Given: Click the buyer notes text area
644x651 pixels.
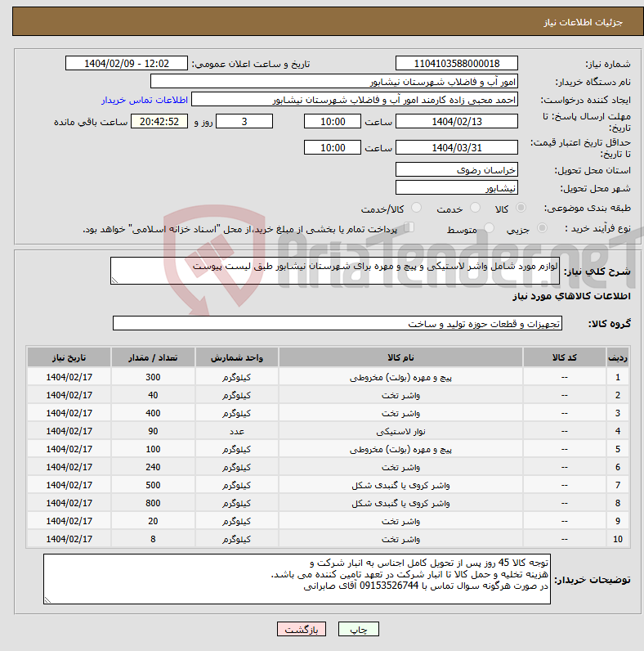Looking at the screenshot, I should point(297,579).
